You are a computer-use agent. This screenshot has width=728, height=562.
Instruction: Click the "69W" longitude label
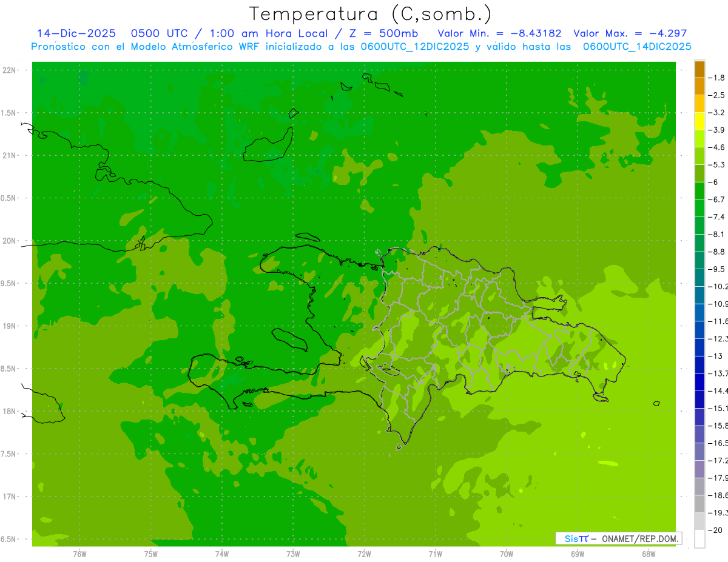point(578,554)
